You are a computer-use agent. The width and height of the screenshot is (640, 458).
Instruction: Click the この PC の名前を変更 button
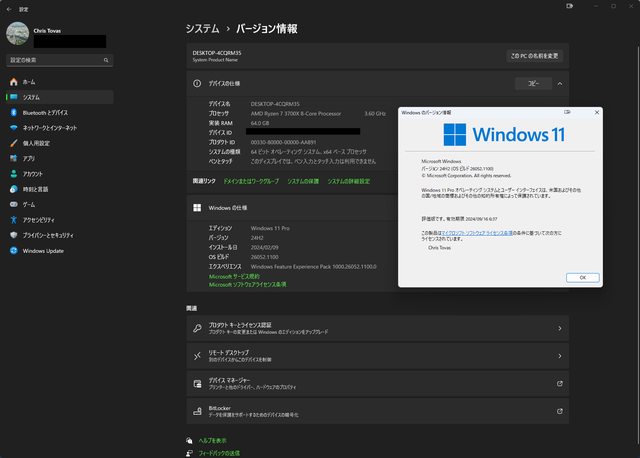click(535, 56)
